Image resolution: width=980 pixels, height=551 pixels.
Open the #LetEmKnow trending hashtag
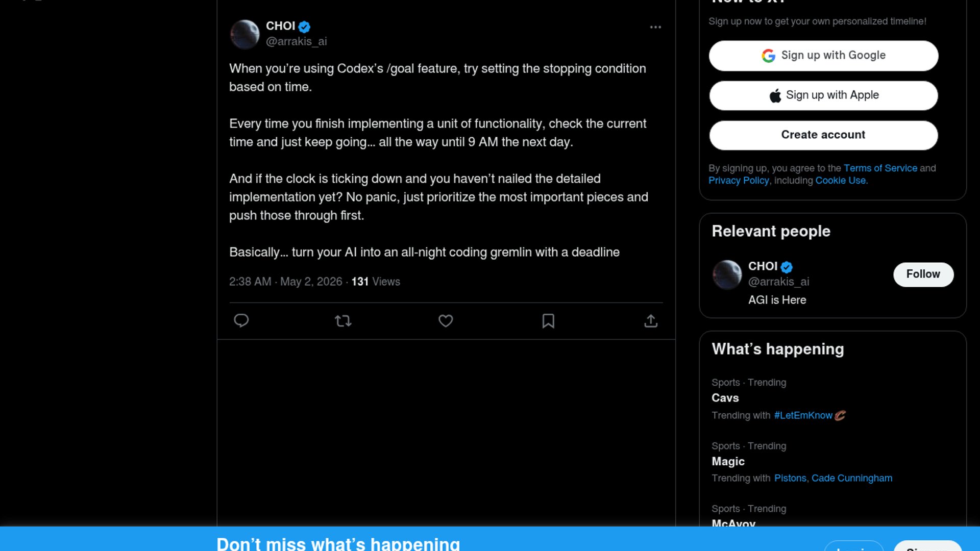pyautogui.click(x=803, y=415)
